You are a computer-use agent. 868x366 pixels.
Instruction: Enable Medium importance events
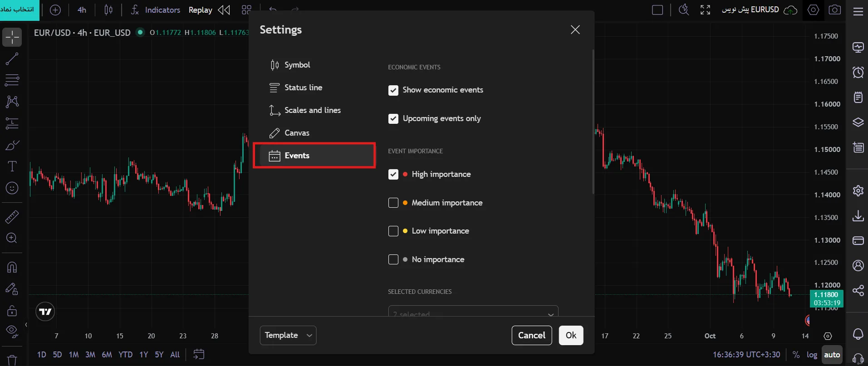point(393,203)
